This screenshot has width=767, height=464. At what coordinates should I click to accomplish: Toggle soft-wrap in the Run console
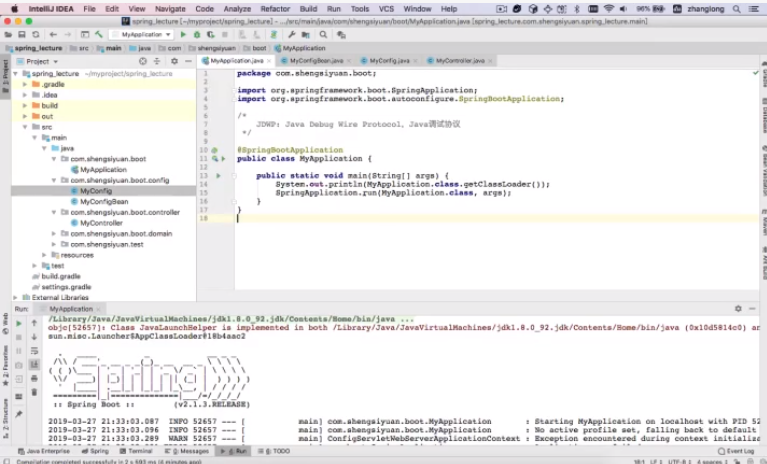34,352
